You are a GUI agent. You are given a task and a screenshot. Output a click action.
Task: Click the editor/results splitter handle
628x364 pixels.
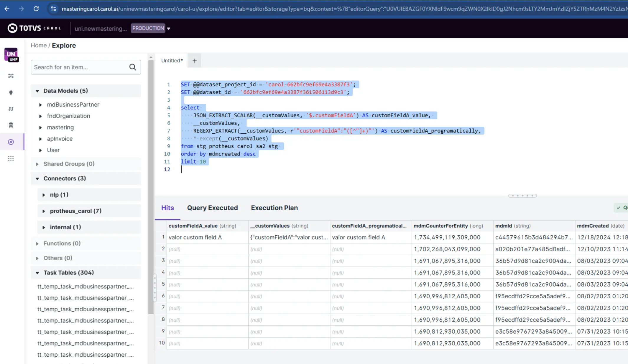(522, 196)
